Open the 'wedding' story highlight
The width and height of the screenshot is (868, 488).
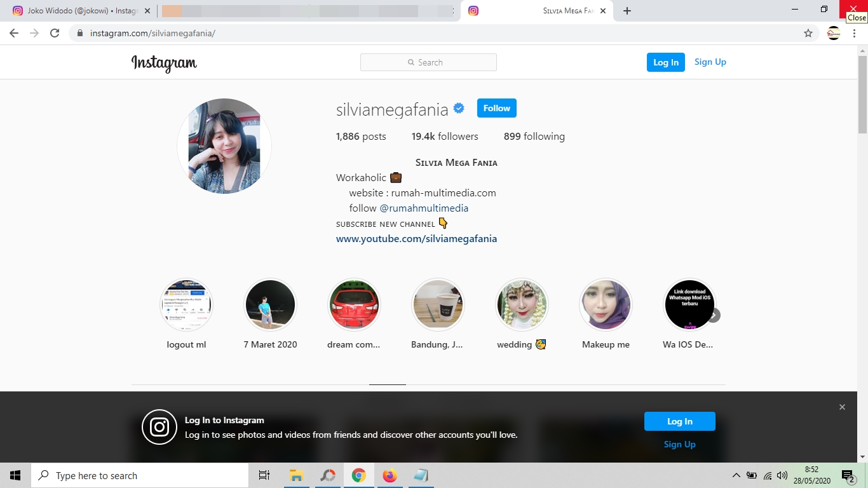tap(522, 305)
